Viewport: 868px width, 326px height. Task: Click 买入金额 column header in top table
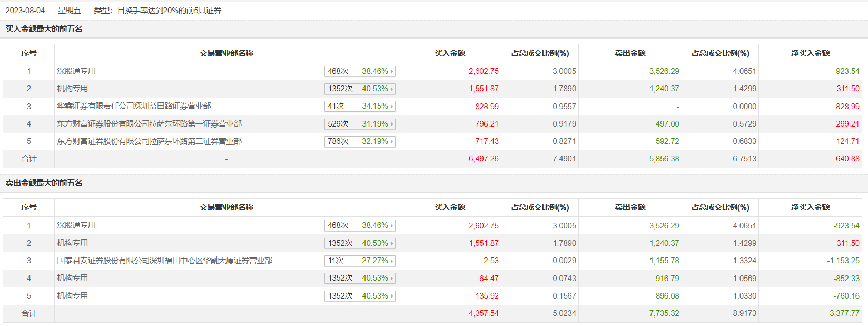(449, 53)
